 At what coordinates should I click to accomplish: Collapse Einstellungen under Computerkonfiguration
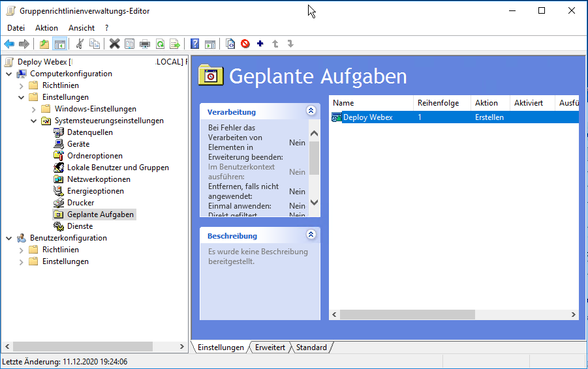click(22, 97)
